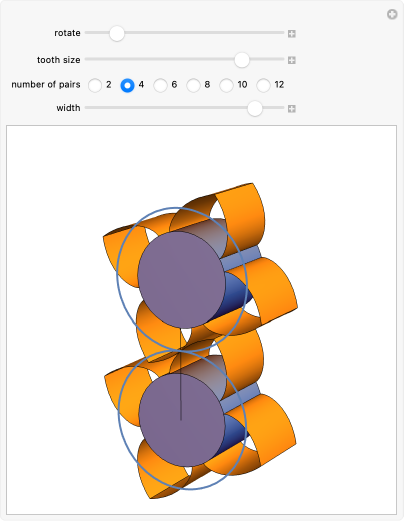Image resolution: width=404 pixels, height=522 pixels.
Task: Select 2 pairs radio button
Action: click(x=95, y=85)
